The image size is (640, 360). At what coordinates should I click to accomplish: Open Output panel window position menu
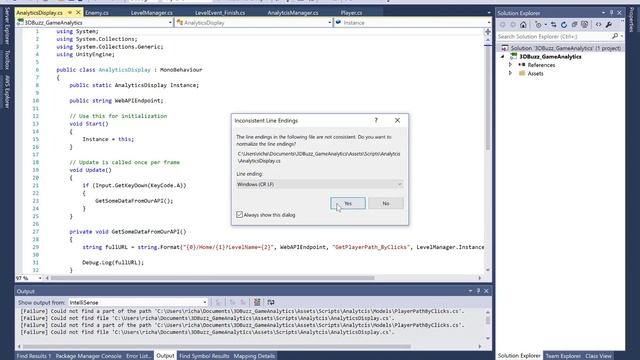point(470,291)
